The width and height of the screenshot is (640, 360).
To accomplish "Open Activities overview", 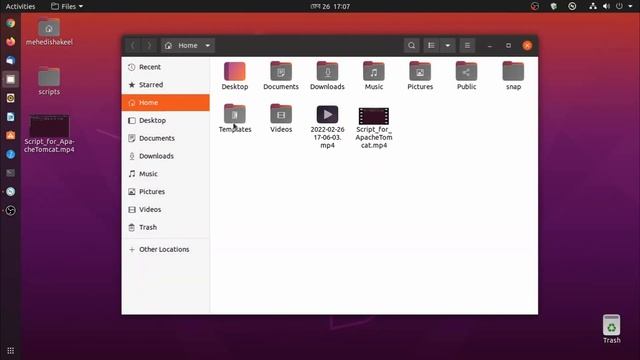I will point(20,6).
